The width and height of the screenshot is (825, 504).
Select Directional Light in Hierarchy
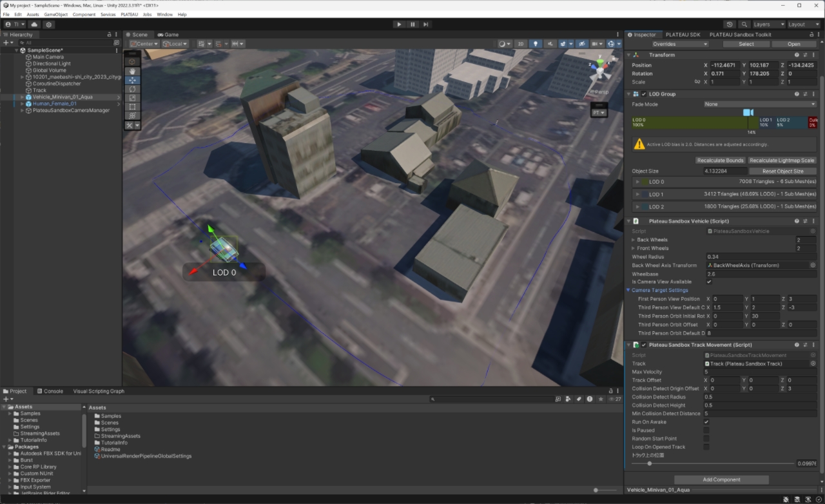(x=52, y=64)
